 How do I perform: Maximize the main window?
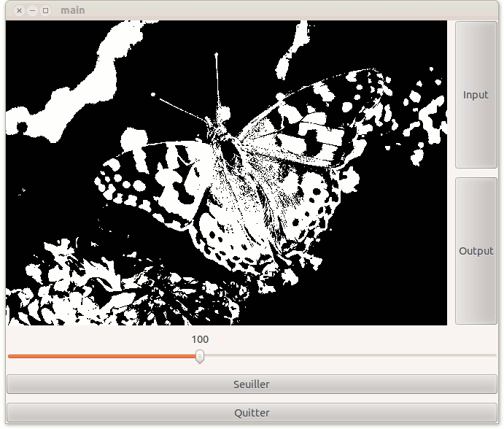(x=45, y=10)
